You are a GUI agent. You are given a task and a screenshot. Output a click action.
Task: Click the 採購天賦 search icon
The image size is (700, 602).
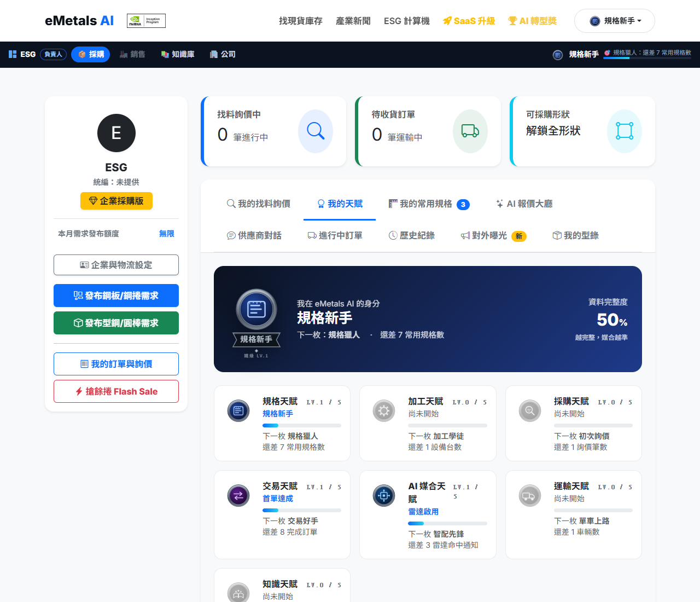[x=530, y=410]
